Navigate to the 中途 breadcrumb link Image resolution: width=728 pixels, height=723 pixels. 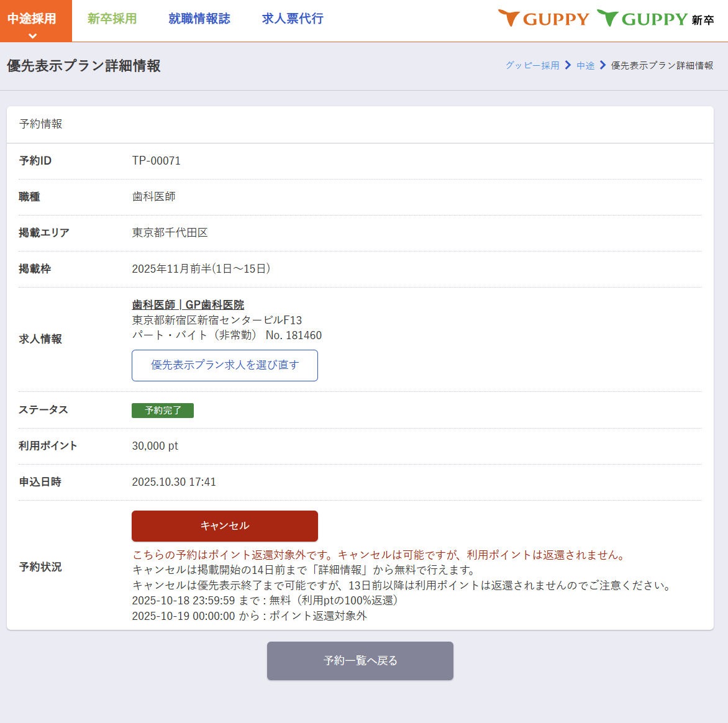coord(585,65)
